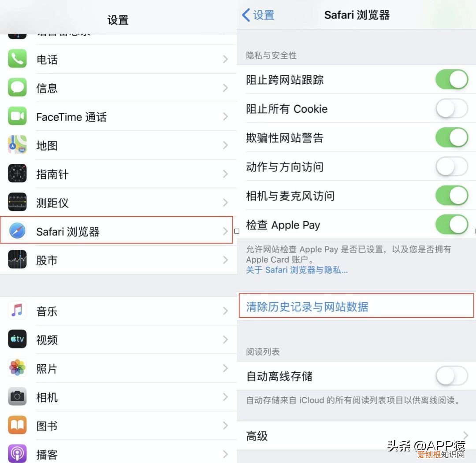
Task: Tap the Compass app icon
Action: [17, 173]
